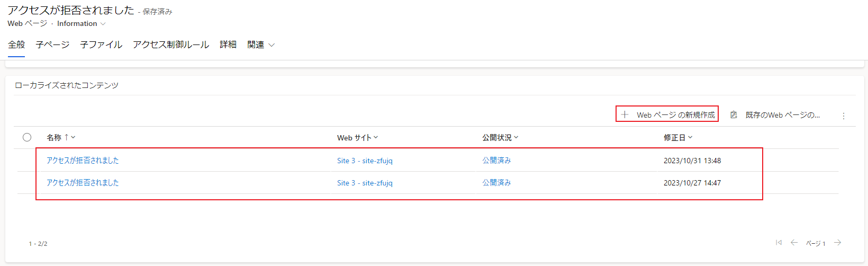This screenshot has width=868, height=266.
Task: Open Site 3 - site-zfujq in the 2023/10/27 row
Action: click(x=365, y=183)
